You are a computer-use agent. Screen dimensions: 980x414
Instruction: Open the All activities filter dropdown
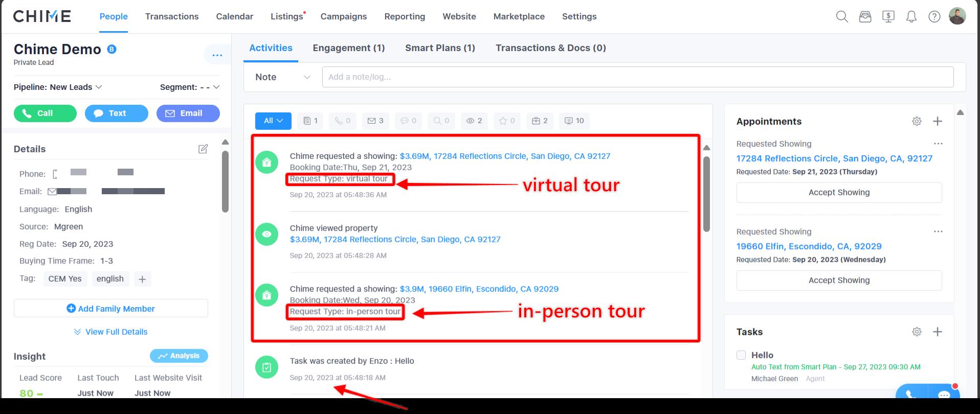tap(273, 121)
